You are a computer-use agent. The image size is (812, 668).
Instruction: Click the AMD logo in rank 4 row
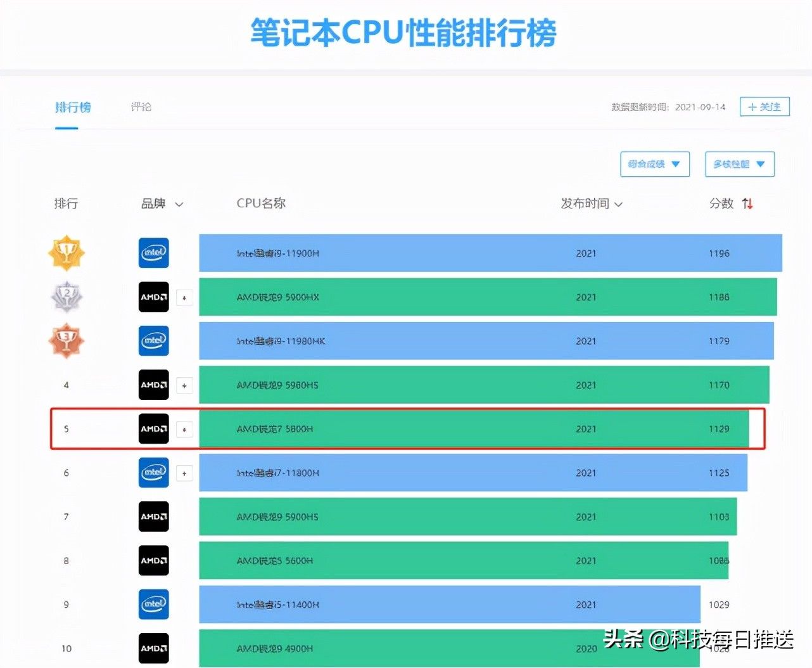coord(154,385)
